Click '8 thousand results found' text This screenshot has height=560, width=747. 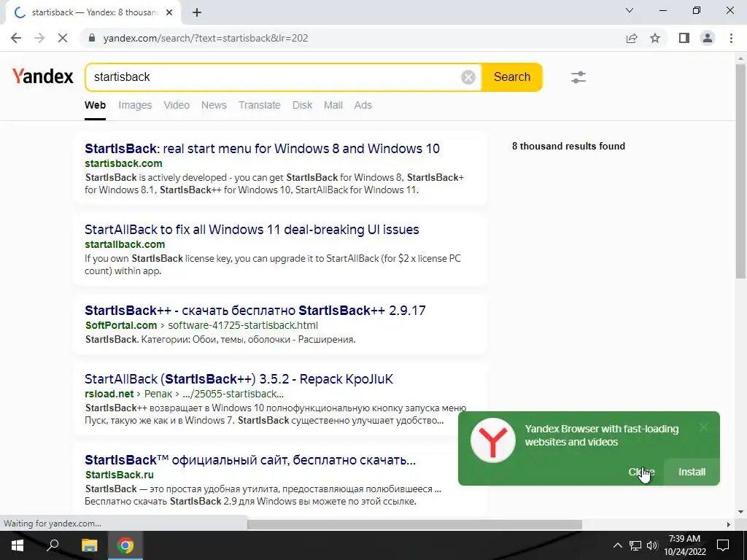pyautogui.click(x=568, y=146)
